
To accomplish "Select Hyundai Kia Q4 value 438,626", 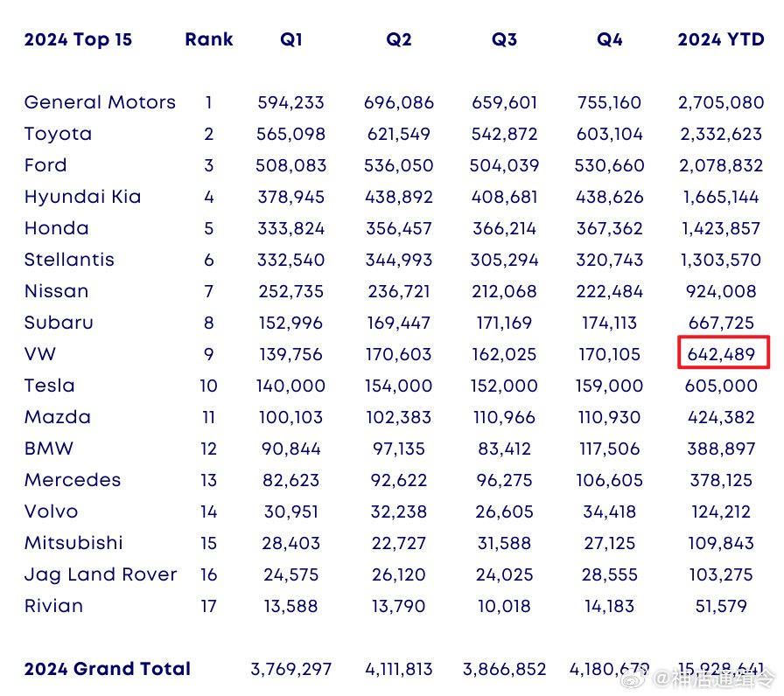I will pos(610,198).
